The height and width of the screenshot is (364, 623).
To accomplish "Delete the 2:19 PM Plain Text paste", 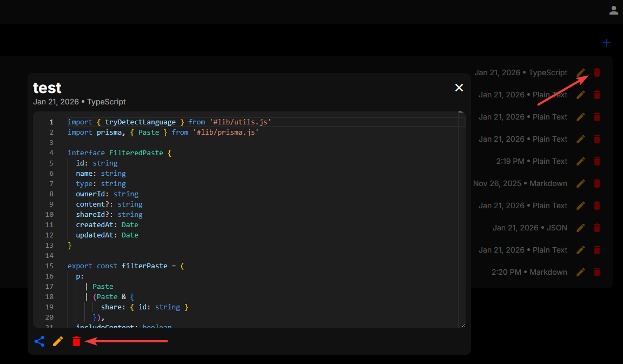I will tap(597, 161).
